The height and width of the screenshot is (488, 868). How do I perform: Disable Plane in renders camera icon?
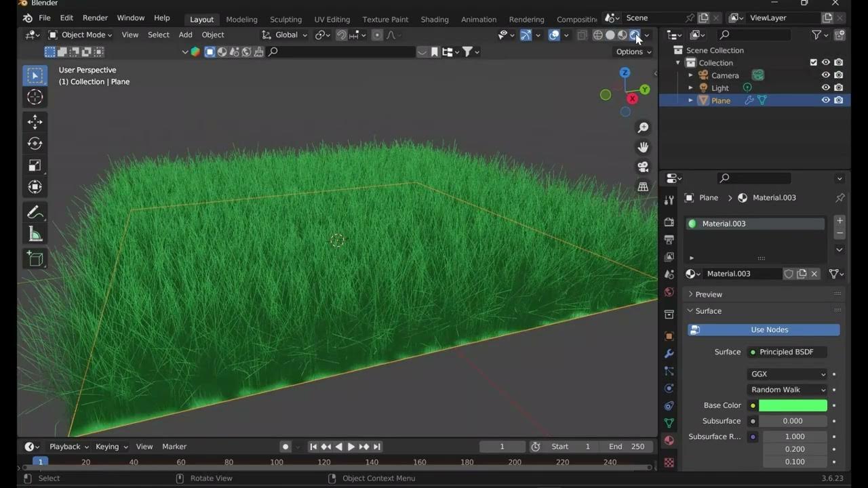[839, 100]
